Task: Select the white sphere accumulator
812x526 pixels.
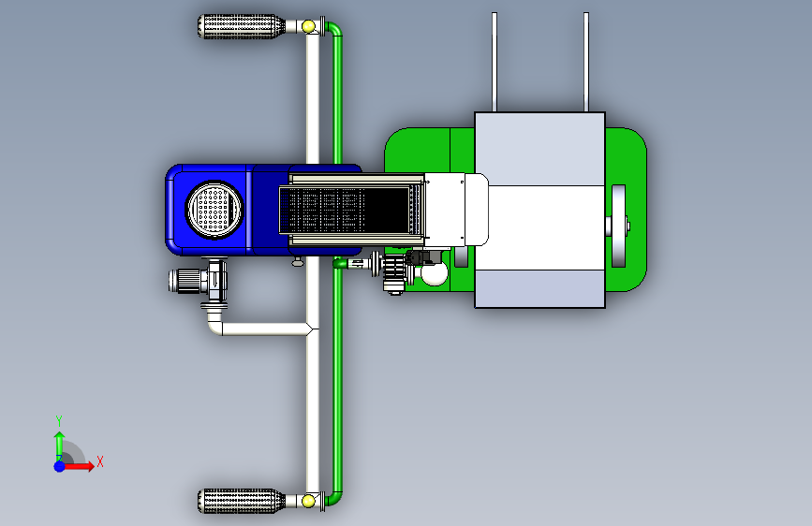Action: click(x=434, y=274)
